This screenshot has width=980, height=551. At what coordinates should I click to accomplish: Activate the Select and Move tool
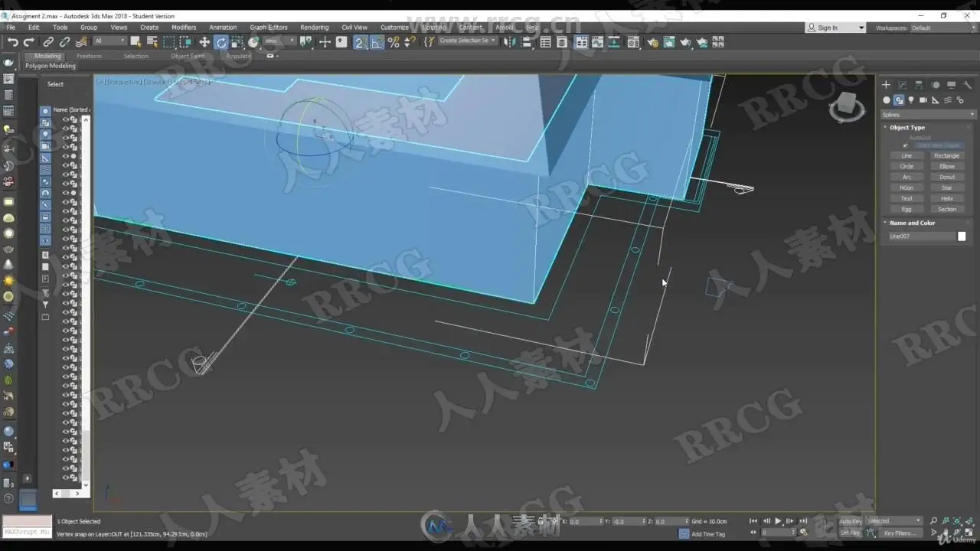click(x=204, y=42)
